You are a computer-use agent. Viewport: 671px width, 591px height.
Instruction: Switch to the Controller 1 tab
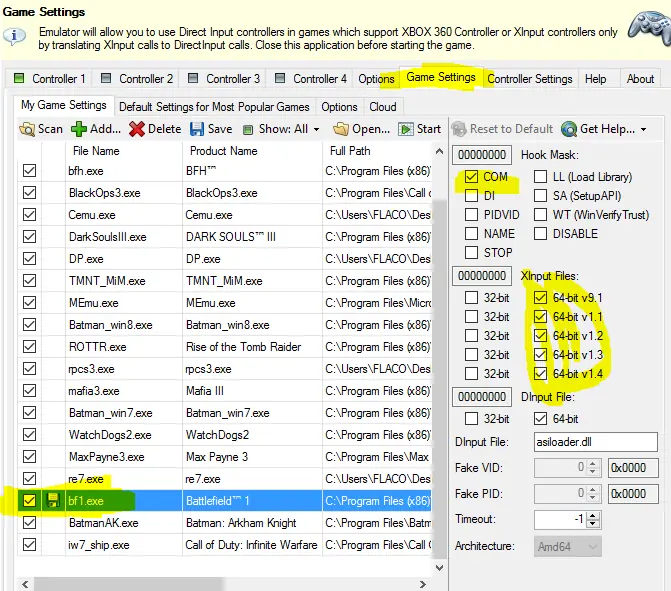50,78
